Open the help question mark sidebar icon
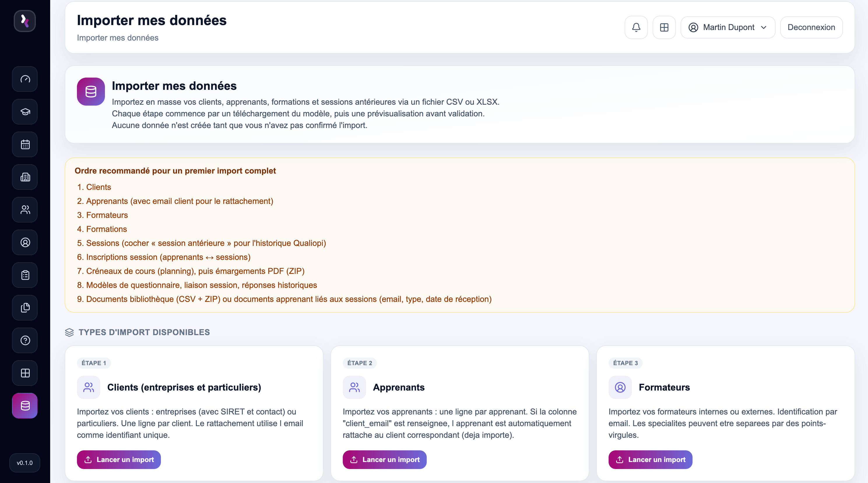 [x=25, y=340]
